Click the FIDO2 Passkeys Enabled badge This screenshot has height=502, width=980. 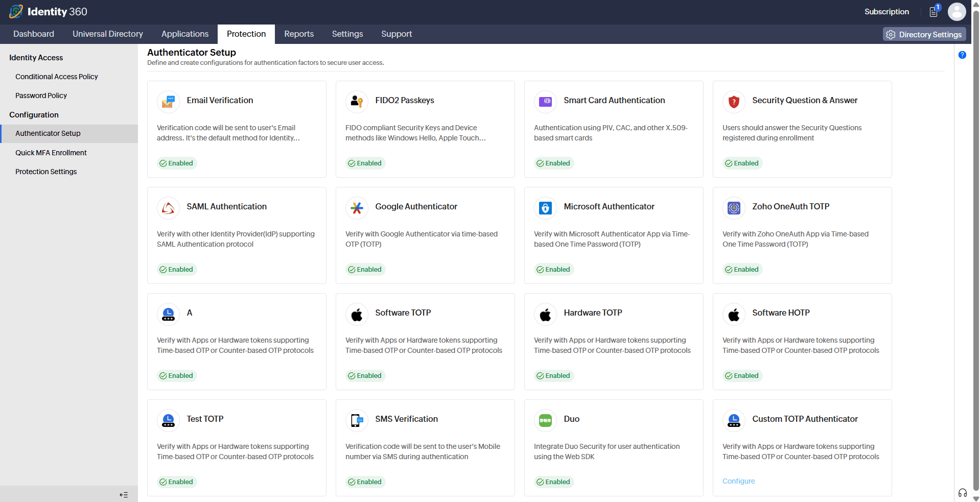click(365, 163)
